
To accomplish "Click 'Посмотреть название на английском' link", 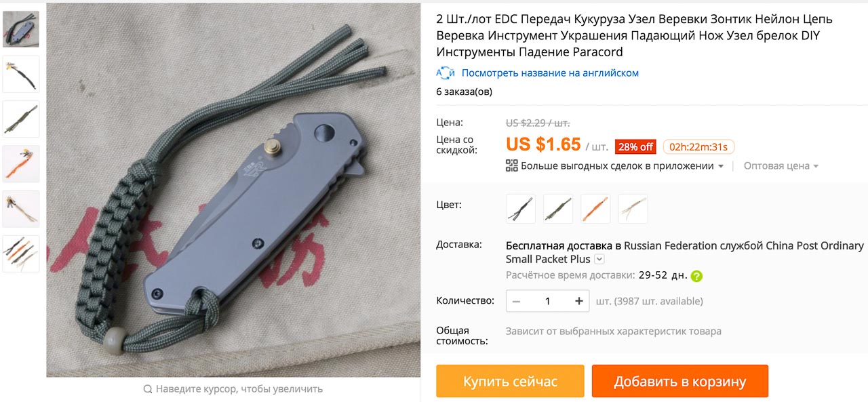I will tap(550, 73).
